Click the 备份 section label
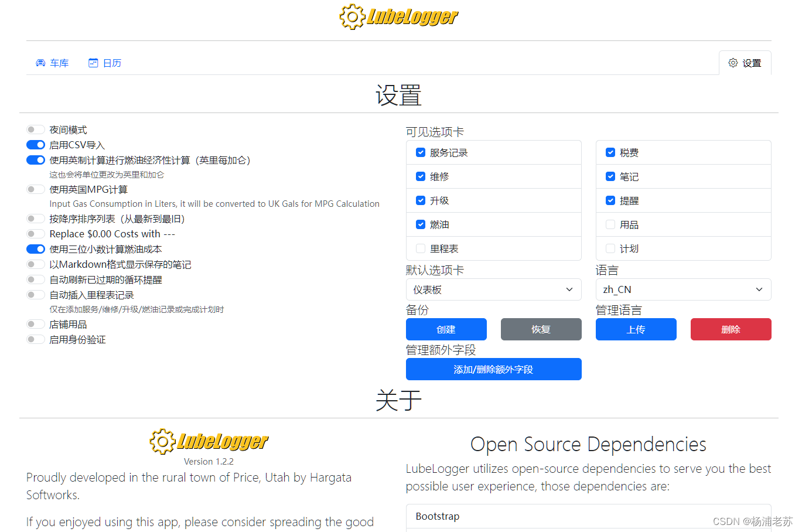 [418, 310]
